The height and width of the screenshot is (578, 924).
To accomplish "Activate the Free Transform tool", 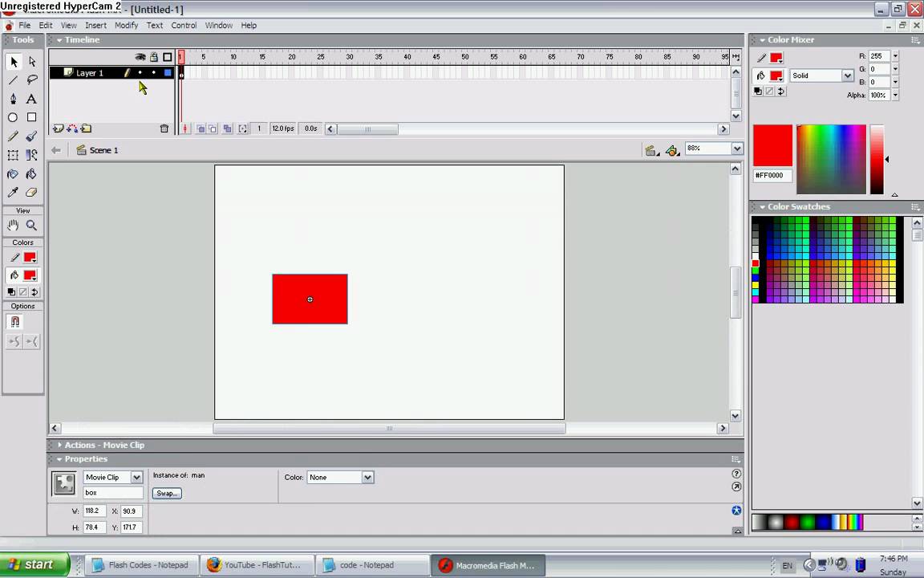I will coord(13,155).
